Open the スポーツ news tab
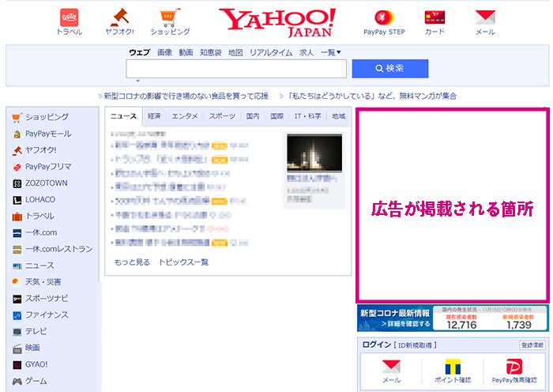The height and width of the screenshot is (392, 553). (222, 116)
